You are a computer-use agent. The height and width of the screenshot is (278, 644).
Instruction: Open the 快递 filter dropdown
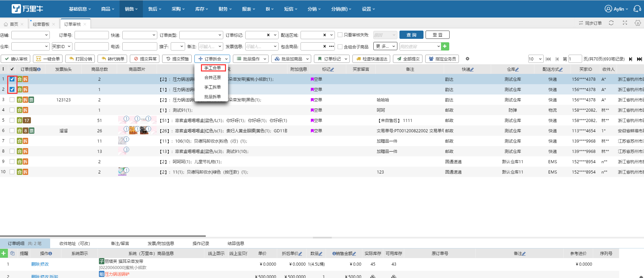coord(140,35)
